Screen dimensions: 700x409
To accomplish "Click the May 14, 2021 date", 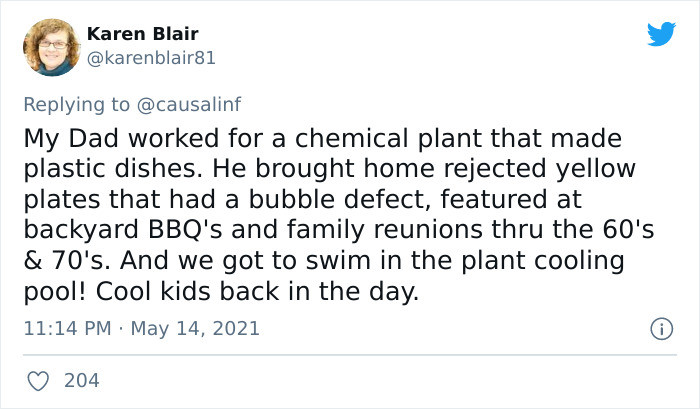I will pyautogui.click(x=195, y=329).
